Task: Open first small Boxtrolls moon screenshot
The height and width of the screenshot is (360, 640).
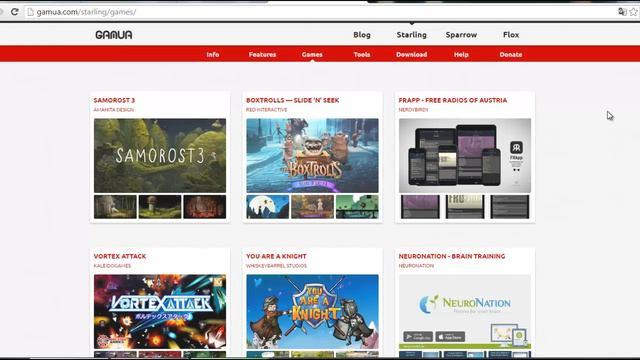Action: (x=268, y=207)
